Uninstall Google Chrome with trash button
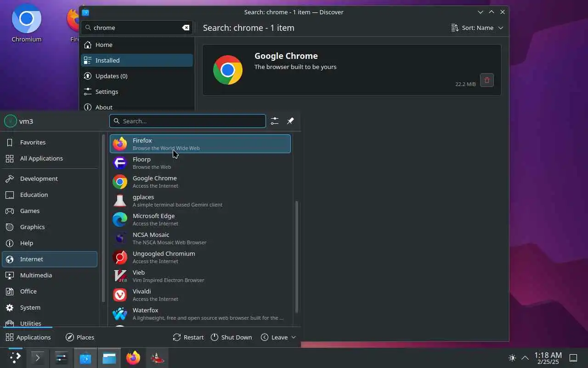Image resolution: width=588 pixels, height=368 pixels. coord(486,80)
